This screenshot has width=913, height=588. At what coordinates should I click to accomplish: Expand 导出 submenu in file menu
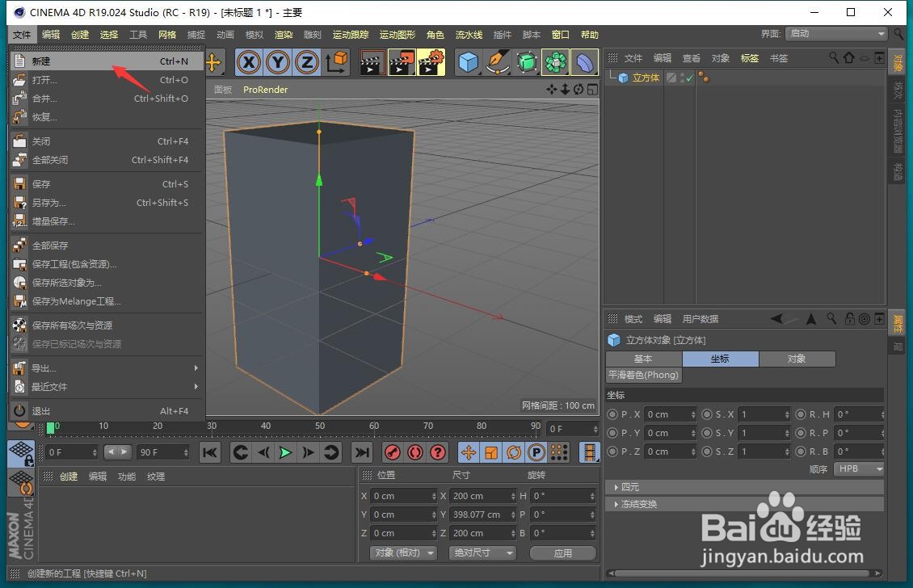click(107, 368)
